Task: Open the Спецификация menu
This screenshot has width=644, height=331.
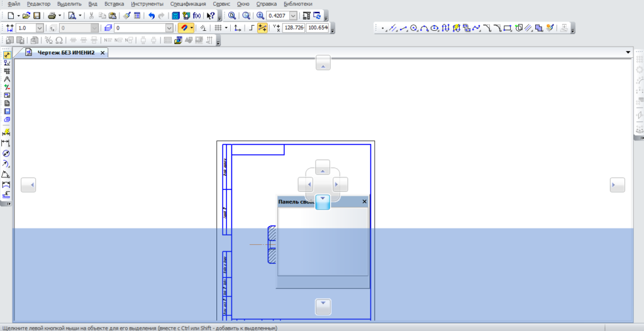Action: (187, 4)
